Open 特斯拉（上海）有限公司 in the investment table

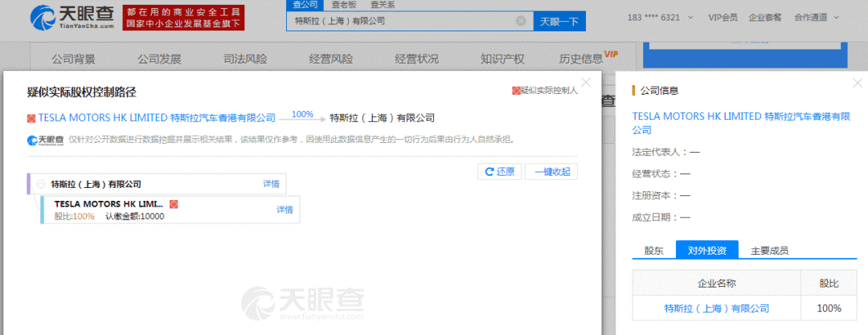pyautogui.click(x=716, y=308)
